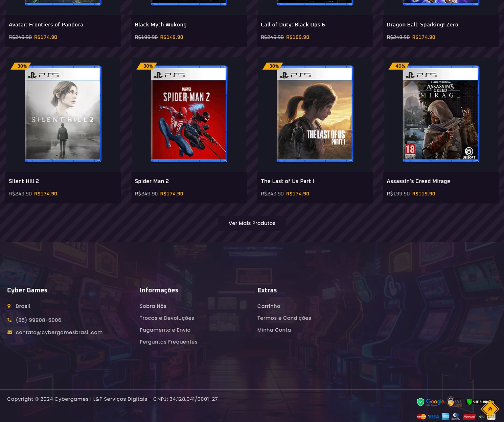Click the -30% badge on The Last of Us
Image resolution: width=504 pixels, height=422 pixels.
point(273,66)
